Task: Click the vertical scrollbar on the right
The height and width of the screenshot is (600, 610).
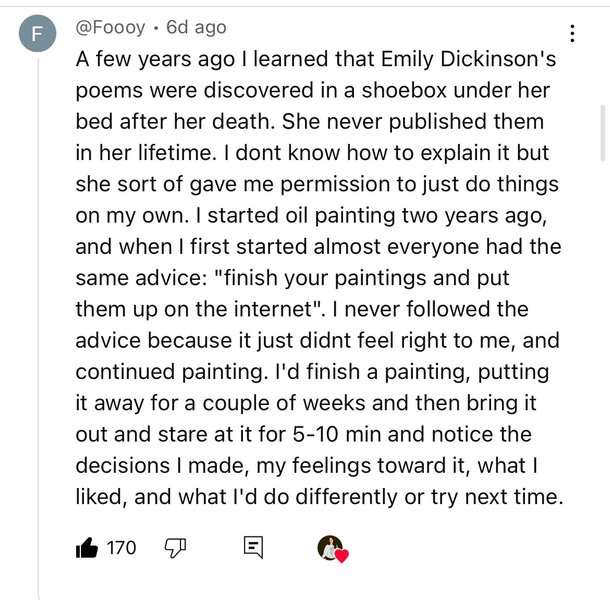Action: point(602,130)
